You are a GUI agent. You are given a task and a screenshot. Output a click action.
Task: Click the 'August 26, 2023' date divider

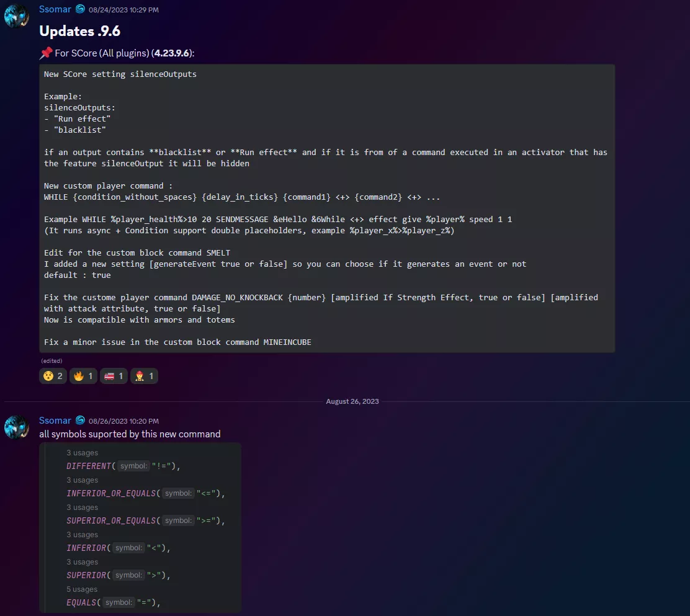[352, 401]
